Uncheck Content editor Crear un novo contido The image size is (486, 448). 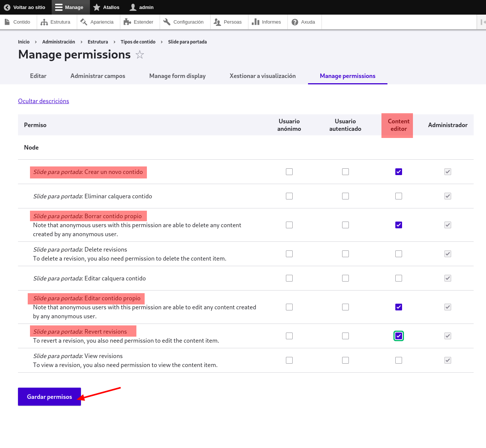(x=399, y=172)
